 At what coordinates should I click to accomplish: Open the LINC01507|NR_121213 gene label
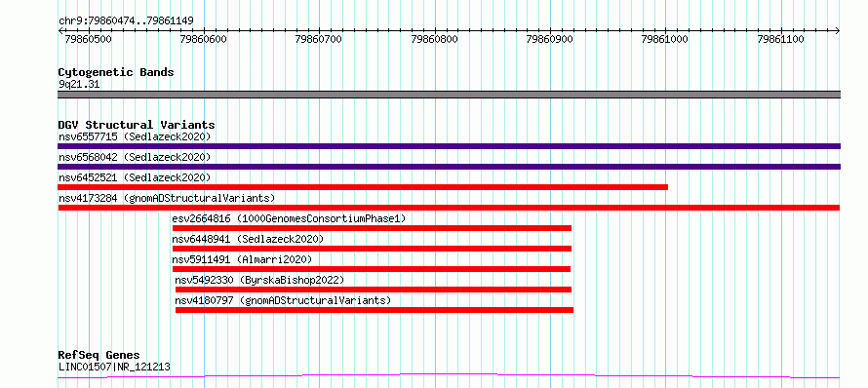click(114, 367)
